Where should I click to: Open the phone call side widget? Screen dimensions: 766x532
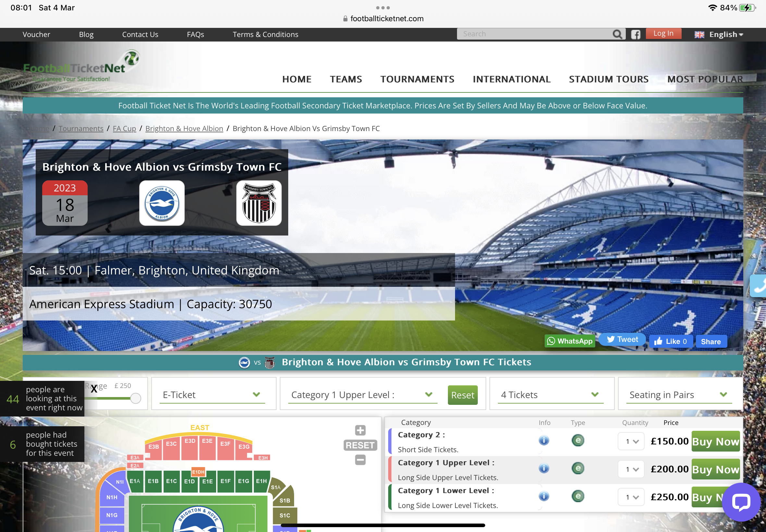point(759,286)
